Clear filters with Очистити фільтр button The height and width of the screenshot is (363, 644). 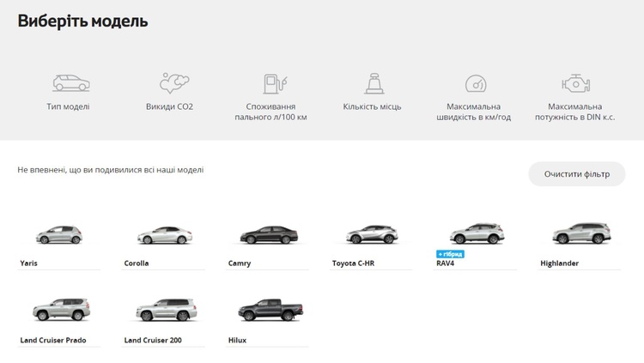577,174
